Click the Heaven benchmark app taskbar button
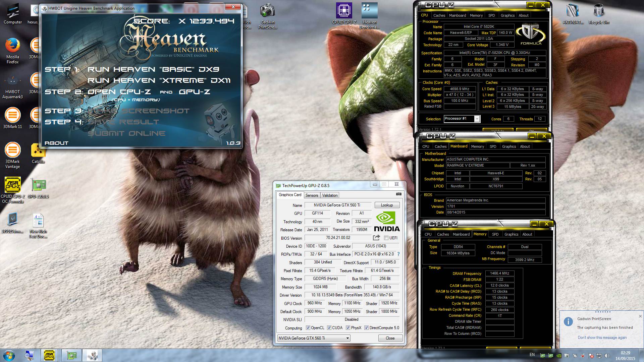Image resolution: width=644 pixels, height=362 pixels. coord(93,355)
